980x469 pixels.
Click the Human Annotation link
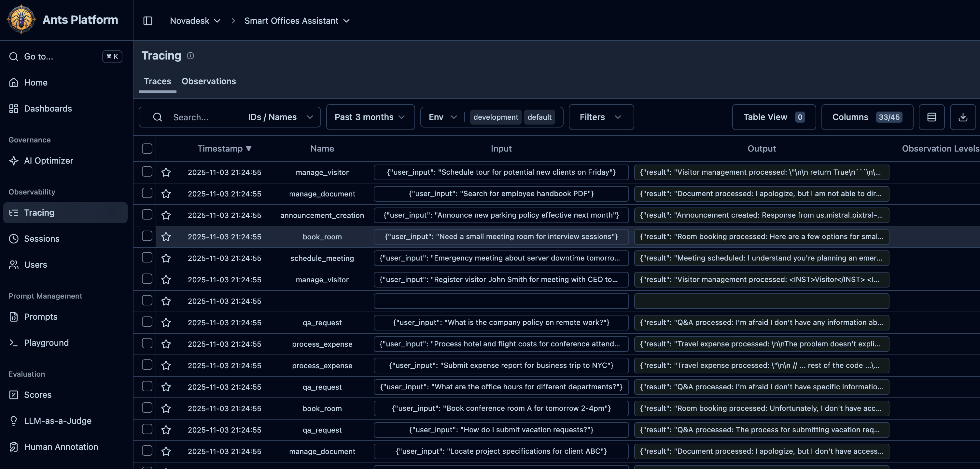61,447
